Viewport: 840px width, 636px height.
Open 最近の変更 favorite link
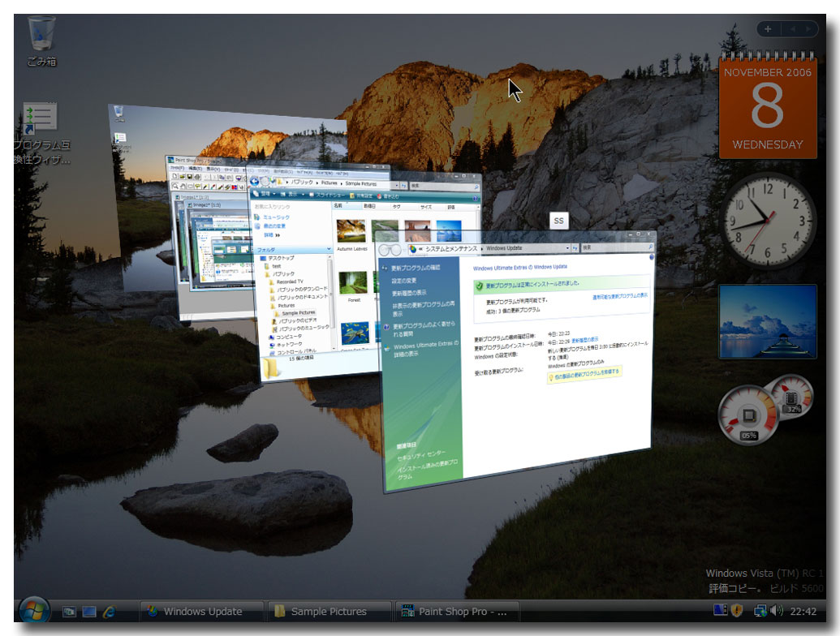point(274,226)
